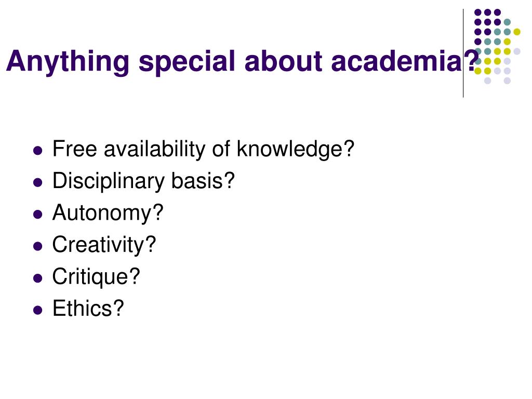Select the 'Critique?' bullet text
The height and width of the screenshot is (399, 532).
(96, 276)
